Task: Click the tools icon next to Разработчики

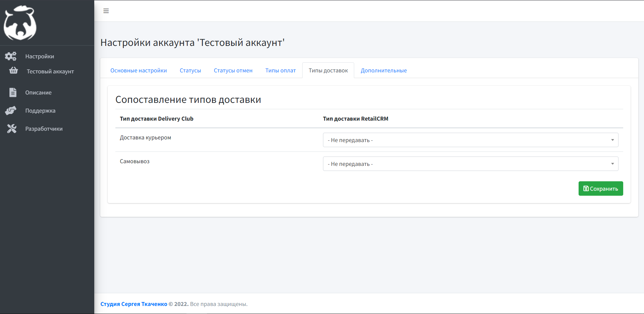Action: click(12, 128)
